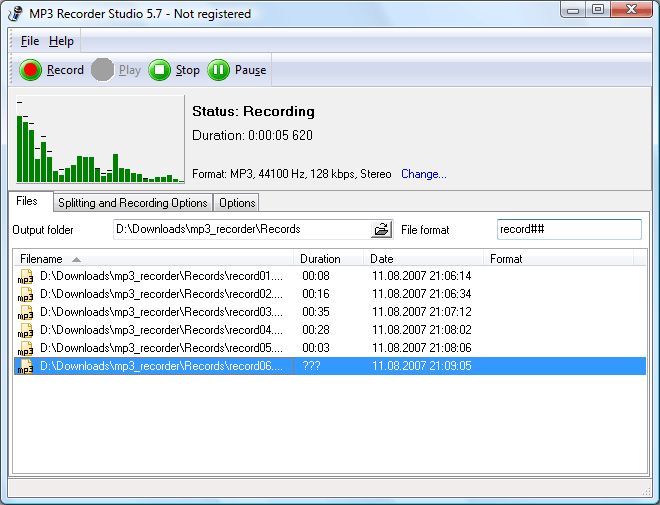Click the 00:28 duration cell
This screenshot has height=505, width=660.
[316, 330]
